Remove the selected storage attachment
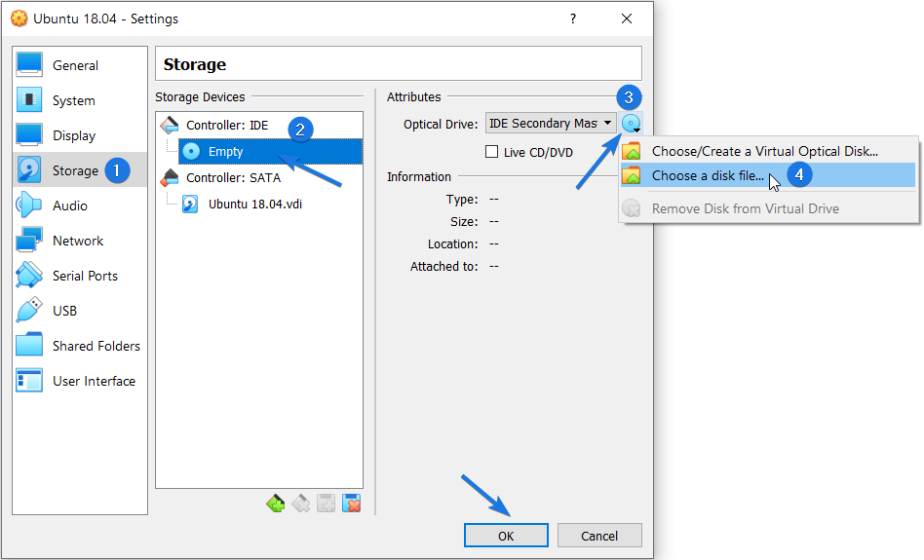This screenshot has width=924, height=560. click(x=351, y=504)
